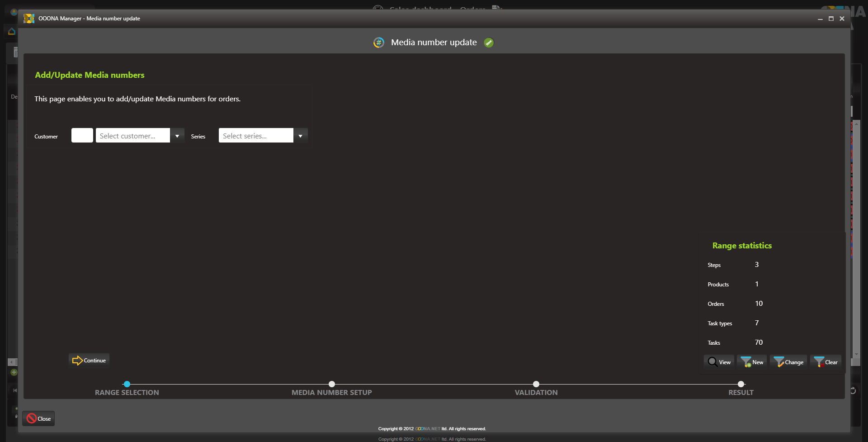Click the home icon behind the dialog
This screenshot has height=442, width=868.
(x=12, y=32)
